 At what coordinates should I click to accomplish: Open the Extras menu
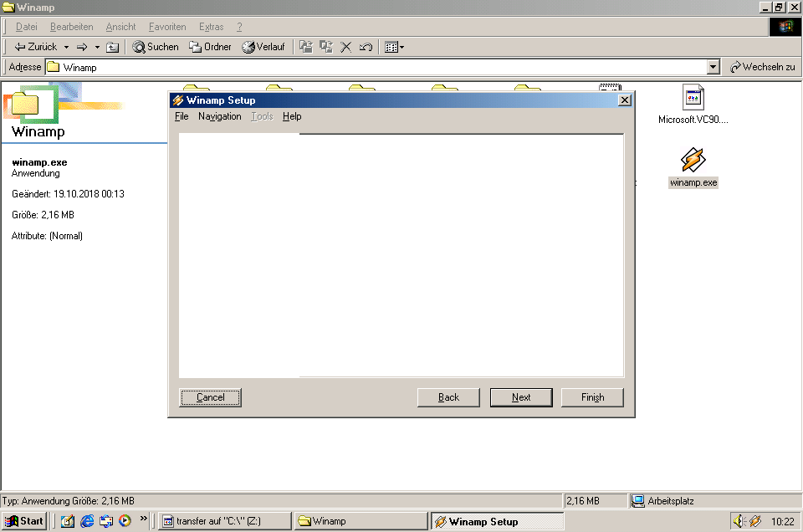click(x=211, y=27)
